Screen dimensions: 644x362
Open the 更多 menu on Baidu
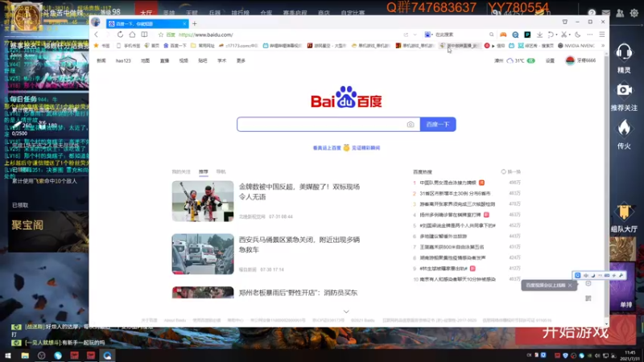click(241, 61)
